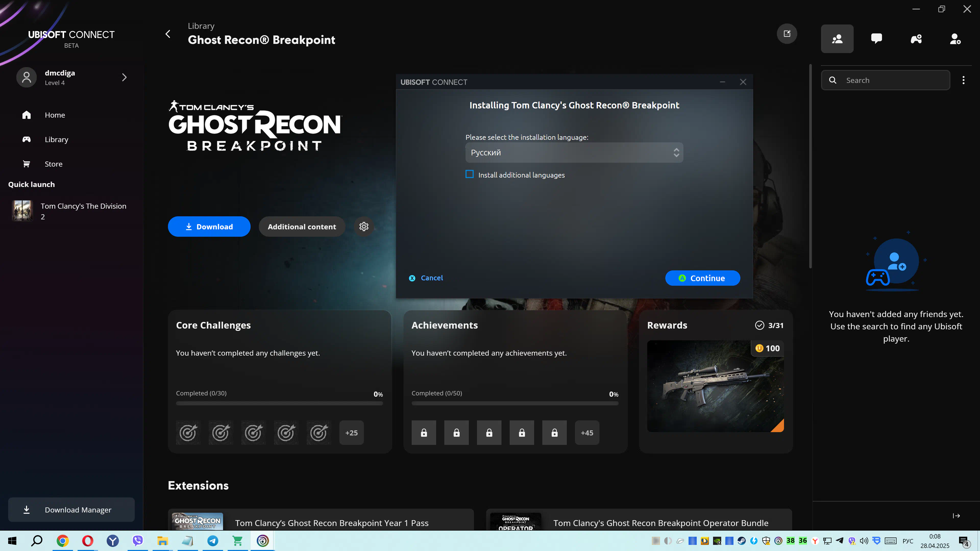Click the Division 2 quick launch thumbnail

[22, 211]
